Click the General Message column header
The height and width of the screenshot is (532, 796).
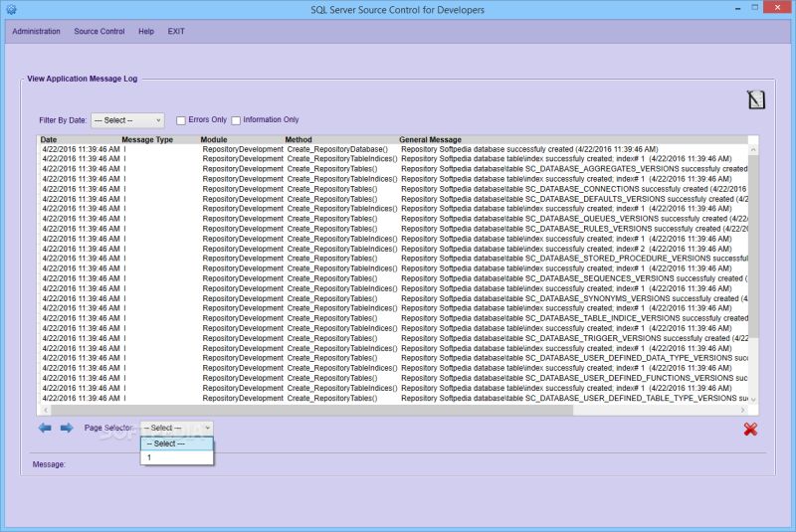point(430,139)
